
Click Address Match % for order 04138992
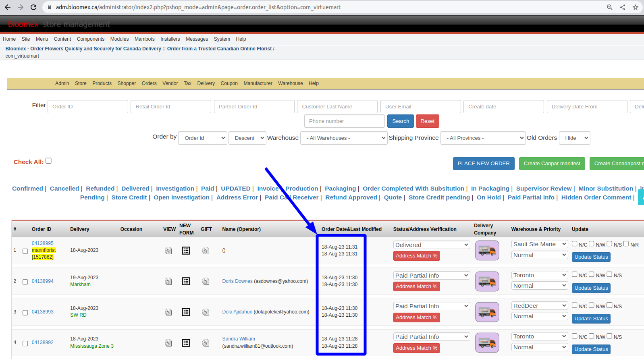(x=417, y=348)
